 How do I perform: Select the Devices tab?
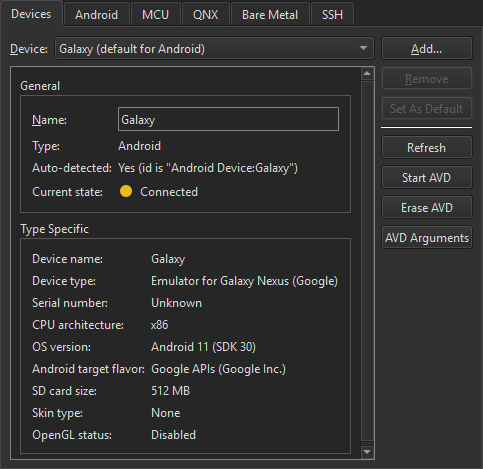(x=31, y=14)
